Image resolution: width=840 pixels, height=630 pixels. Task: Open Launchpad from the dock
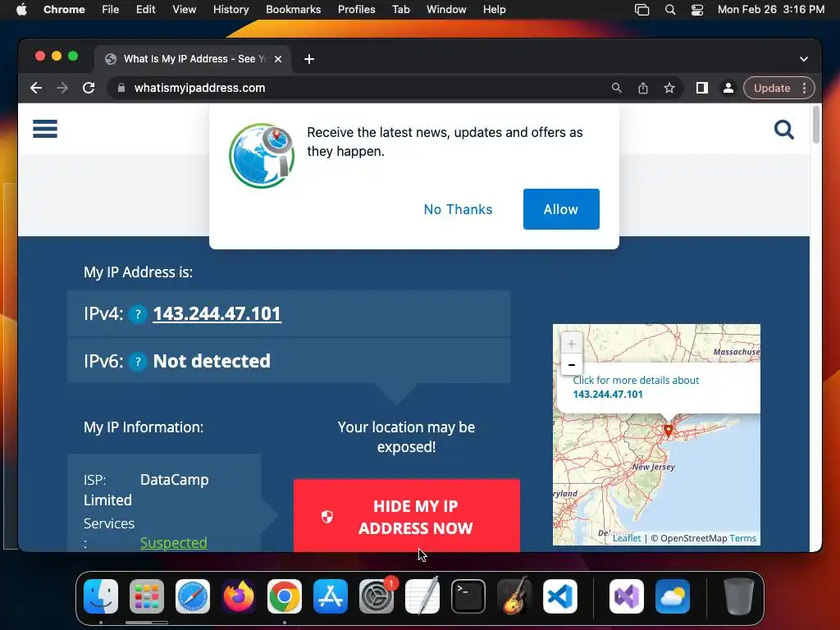click(x=147, y=596)
